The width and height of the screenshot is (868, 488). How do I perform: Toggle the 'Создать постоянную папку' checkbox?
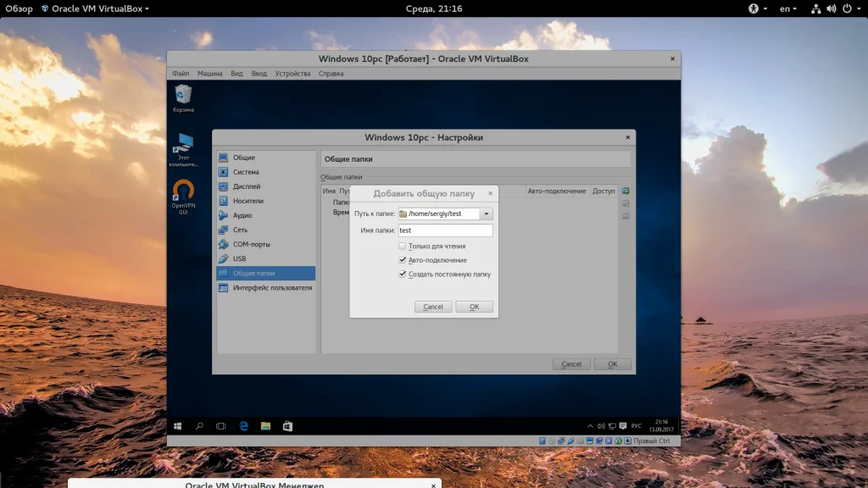[403, 274]
